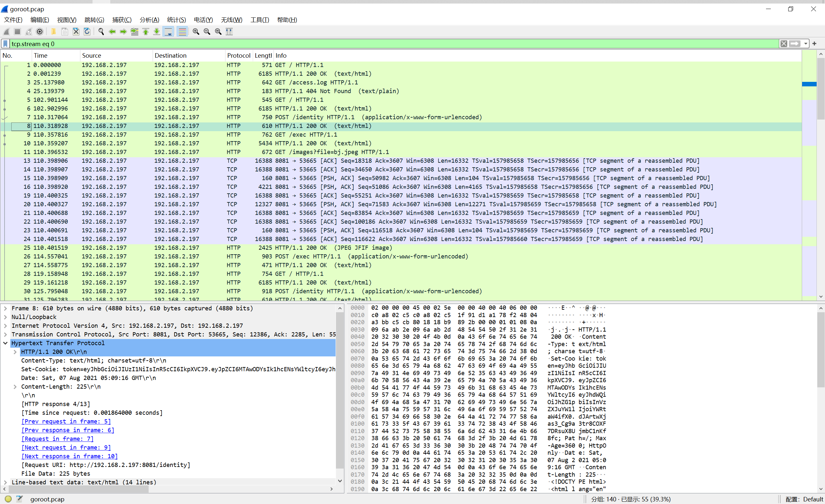This screenshot has height=504, width=825.
Task: Click the resize columns icon
Action: (x=229, y=32)
